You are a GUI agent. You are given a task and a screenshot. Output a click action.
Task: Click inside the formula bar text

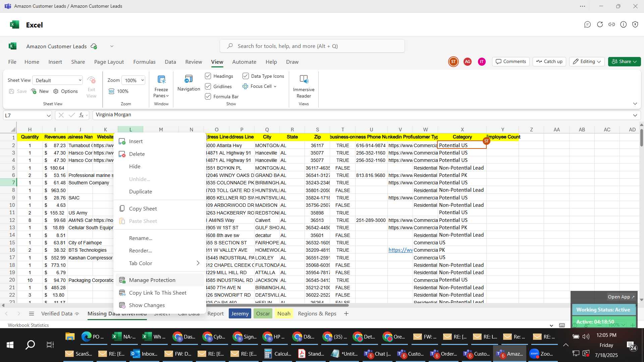click(x=113, y=115)
